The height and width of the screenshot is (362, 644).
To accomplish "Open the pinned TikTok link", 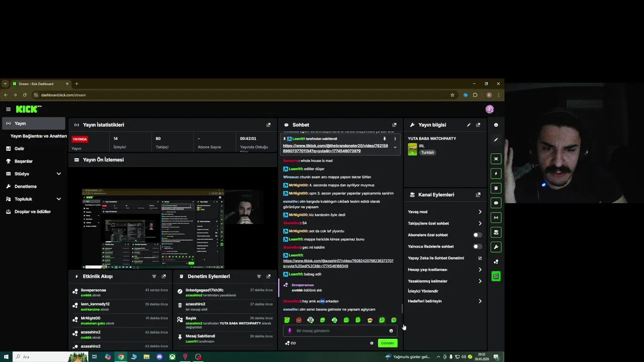I will (335, 148).
